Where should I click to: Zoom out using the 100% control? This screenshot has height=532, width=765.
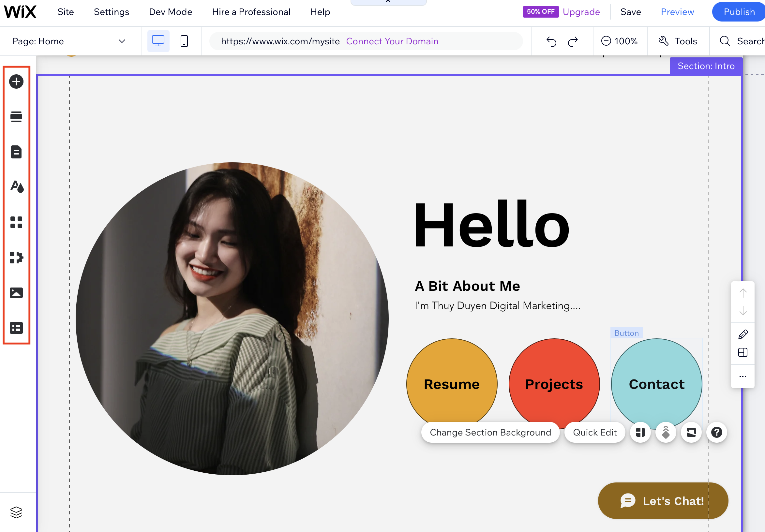[606, 41]
